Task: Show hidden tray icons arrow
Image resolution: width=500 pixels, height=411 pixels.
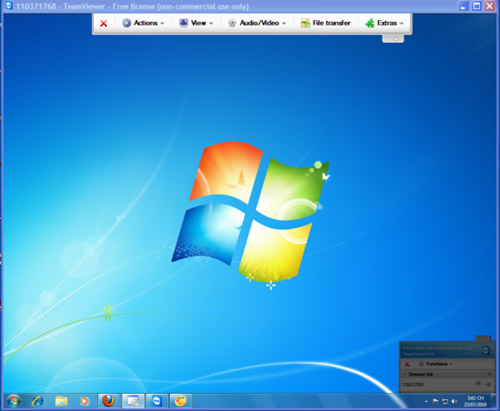Action: pyautogui.click(x=426, y=402)
